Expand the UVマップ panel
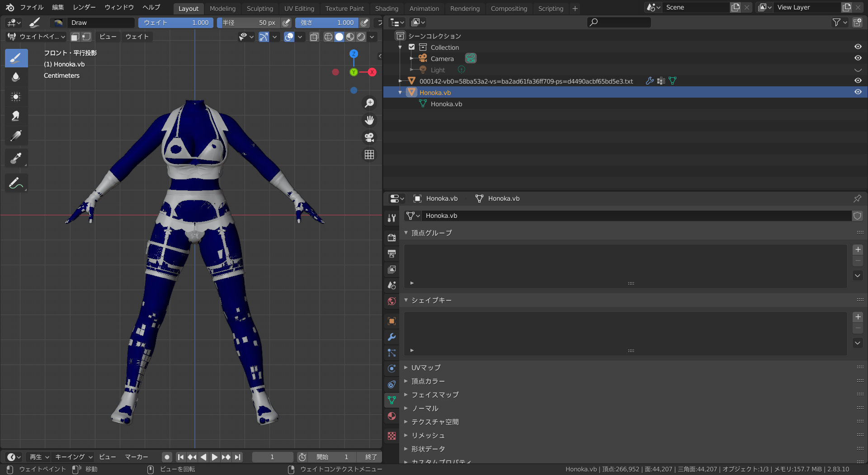This screenshot has height=475, width=868. click(x=425, y=368)
